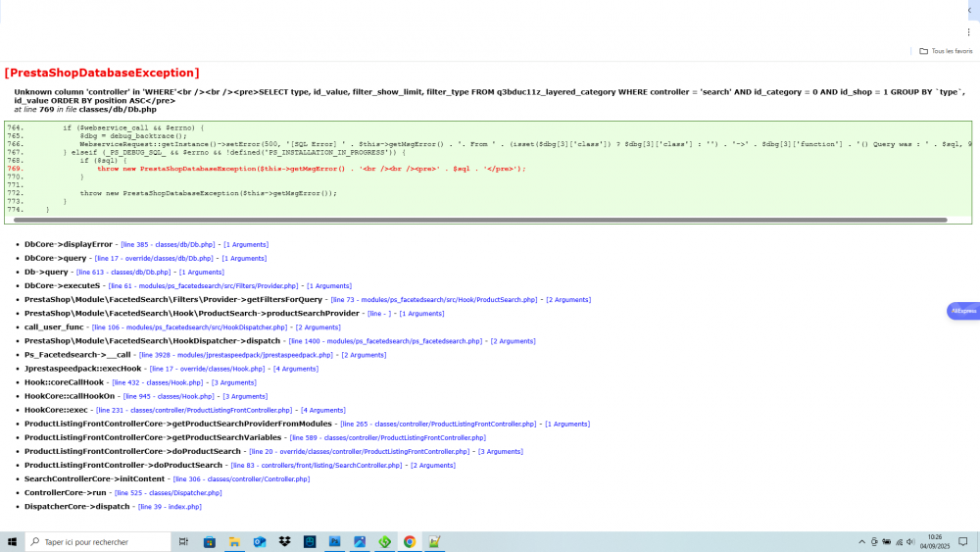Viewport: 980px width, 552px height.
Task: Expand arguments for HookDispatcher->dispatch
Action: click(x=514, y=340)
